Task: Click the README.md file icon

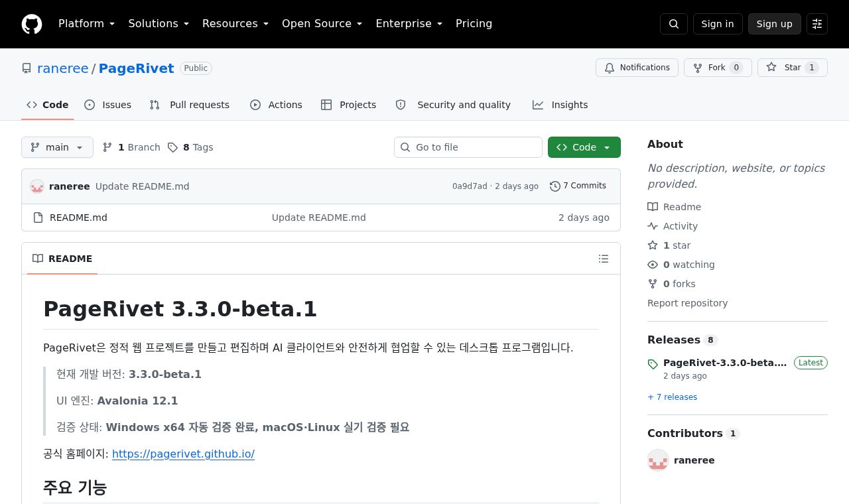Action: click(x=38, y=218)
